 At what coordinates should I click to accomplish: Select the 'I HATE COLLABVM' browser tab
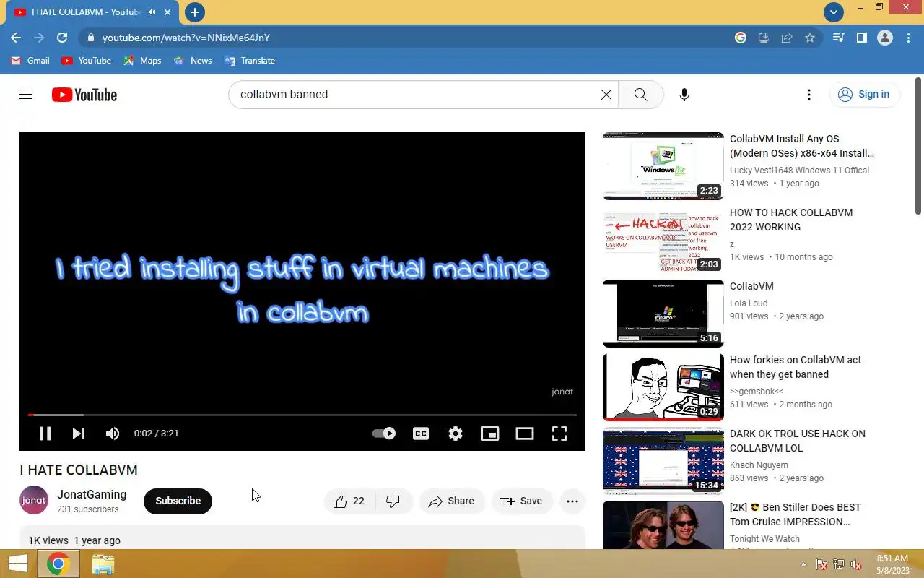(x=92, y=12)
